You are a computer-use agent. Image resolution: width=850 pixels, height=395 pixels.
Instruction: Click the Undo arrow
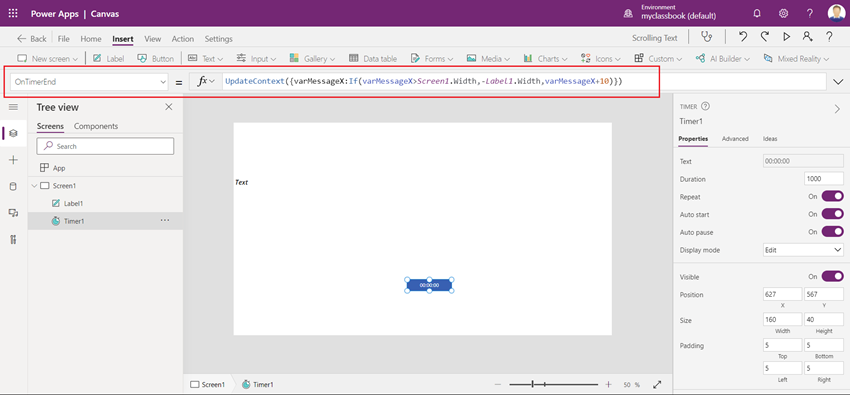click(x=743, y=37)
